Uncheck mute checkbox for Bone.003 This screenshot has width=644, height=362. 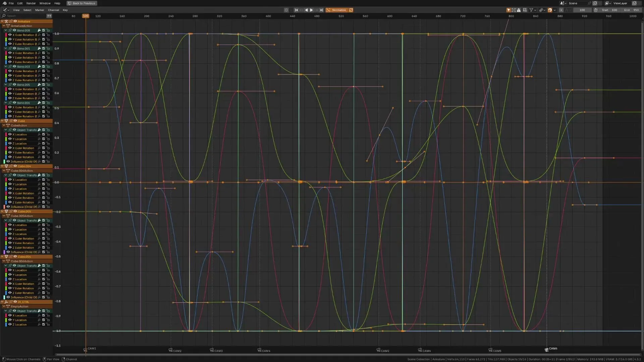pyautogui.click(x=44, y=66)
